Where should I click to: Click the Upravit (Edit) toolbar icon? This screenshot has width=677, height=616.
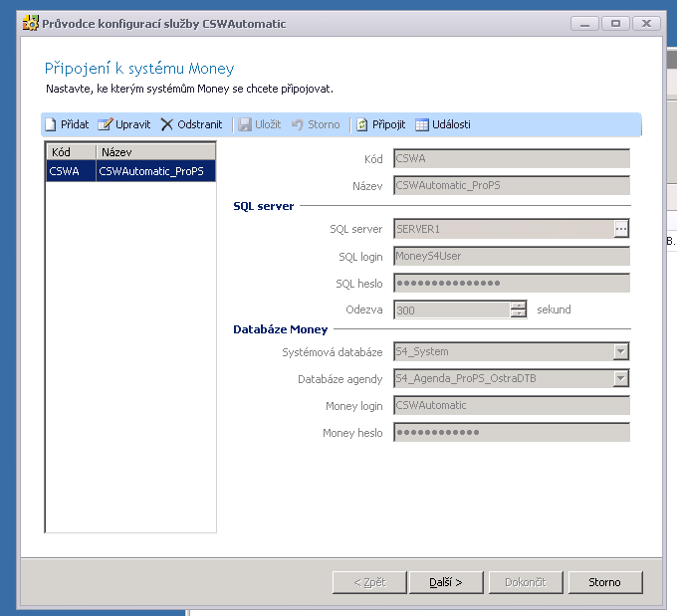pyautogui.click(x=105, y=124)
